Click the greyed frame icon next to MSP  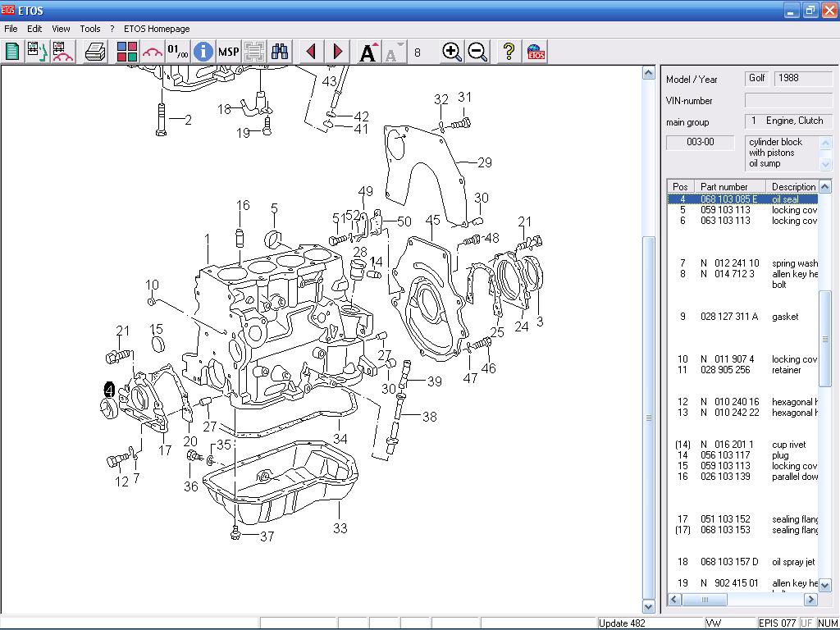[254, 52]
